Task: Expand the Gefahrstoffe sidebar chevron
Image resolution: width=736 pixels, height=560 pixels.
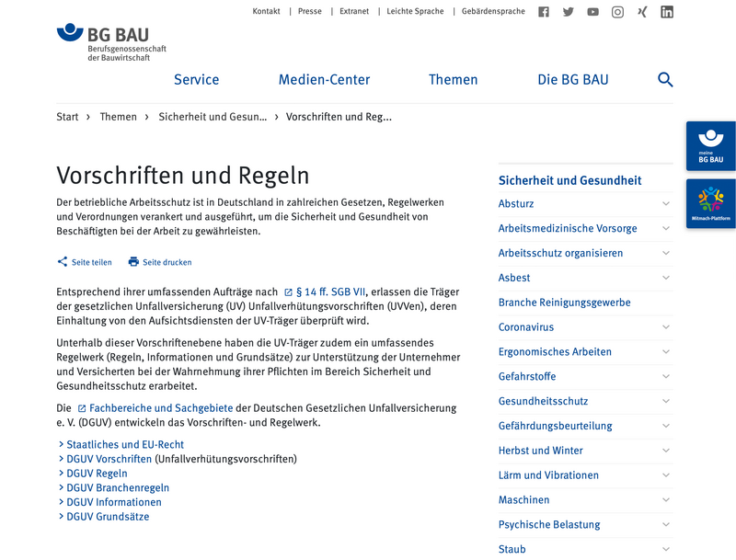Action: [x=666, y=376]
